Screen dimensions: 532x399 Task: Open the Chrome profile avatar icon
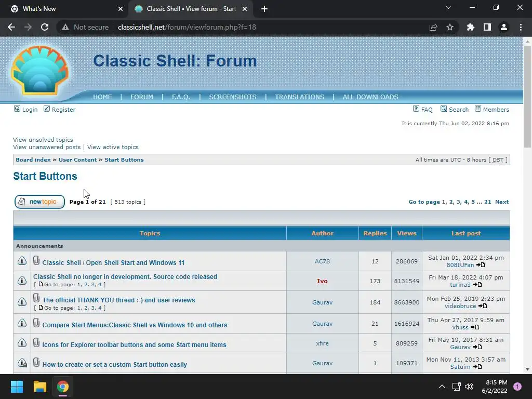click(504, 27)
